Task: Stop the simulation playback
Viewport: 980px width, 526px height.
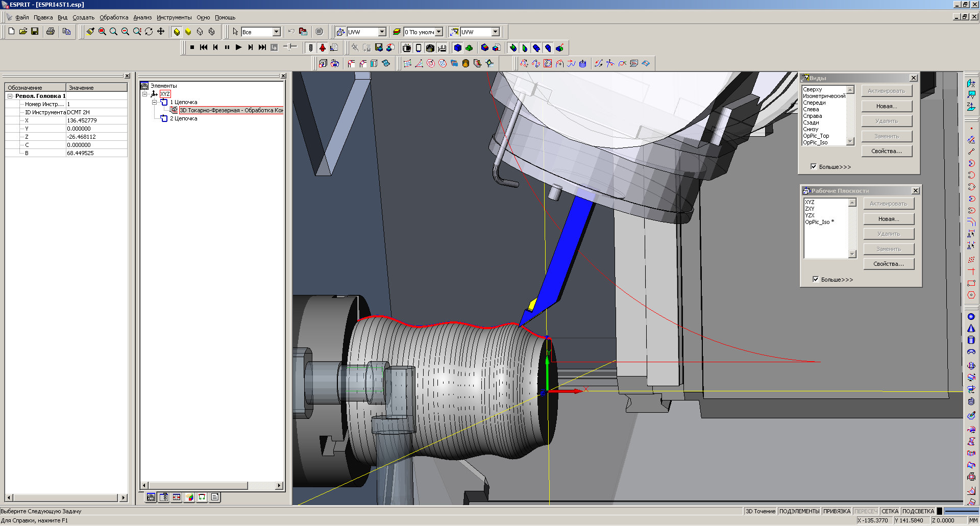Action: (192, 47)
